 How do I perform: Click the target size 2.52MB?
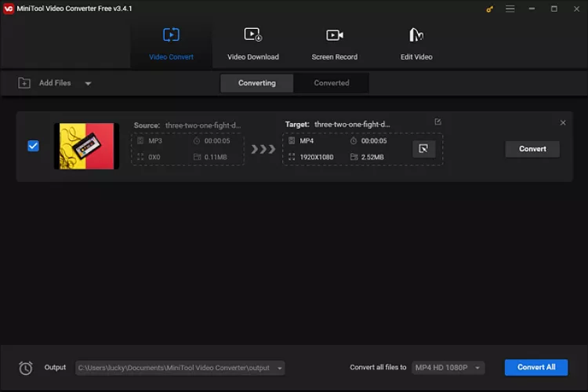point(372,157)
